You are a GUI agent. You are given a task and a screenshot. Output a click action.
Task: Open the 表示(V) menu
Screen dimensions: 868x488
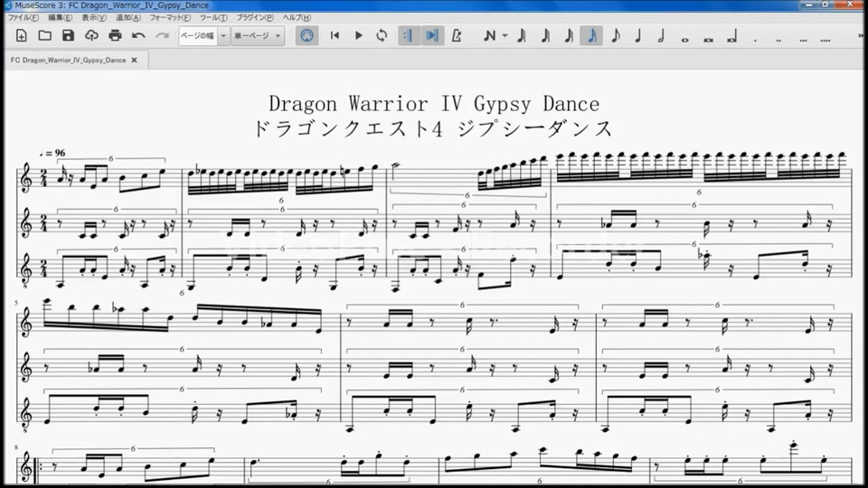click(94, 18)
